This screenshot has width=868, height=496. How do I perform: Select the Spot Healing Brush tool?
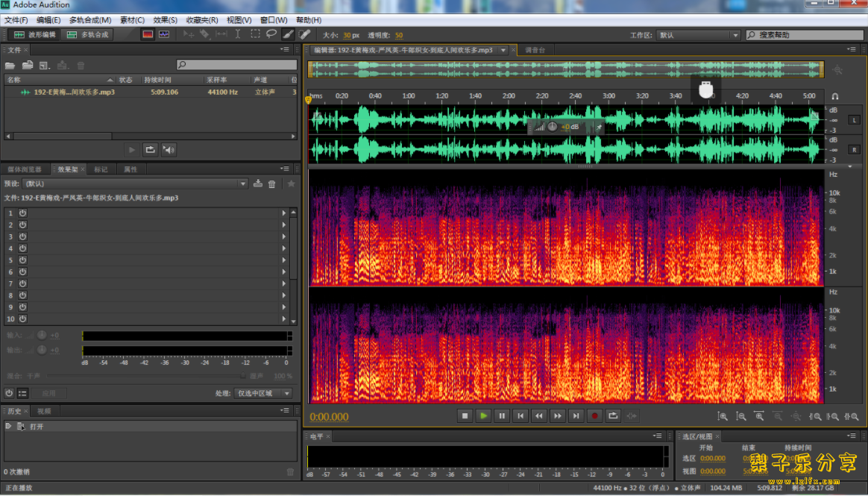click(304, 34)
